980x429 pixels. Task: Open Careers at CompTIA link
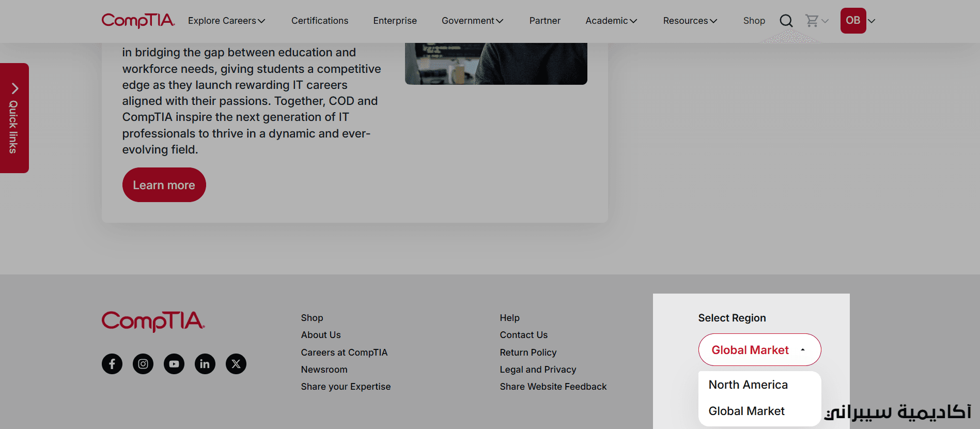click(344, 353)
